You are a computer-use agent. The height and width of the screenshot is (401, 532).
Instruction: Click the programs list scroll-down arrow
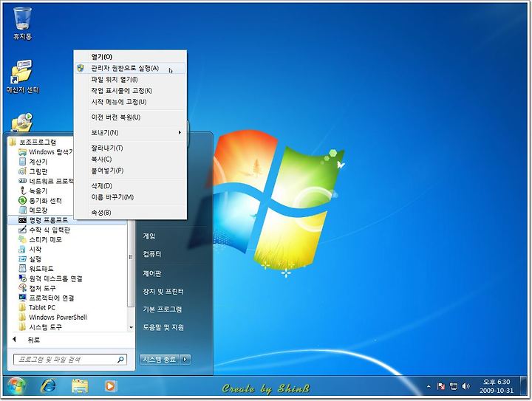[132, 327]
